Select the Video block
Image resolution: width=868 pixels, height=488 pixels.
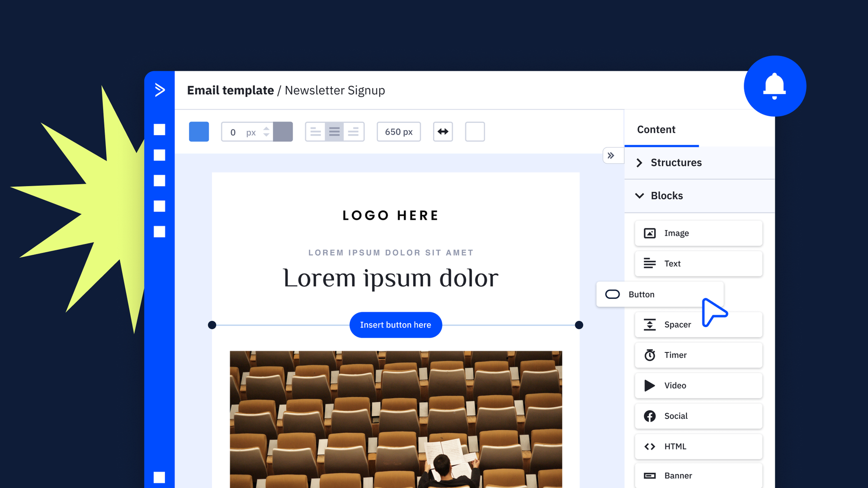point(698,385)
